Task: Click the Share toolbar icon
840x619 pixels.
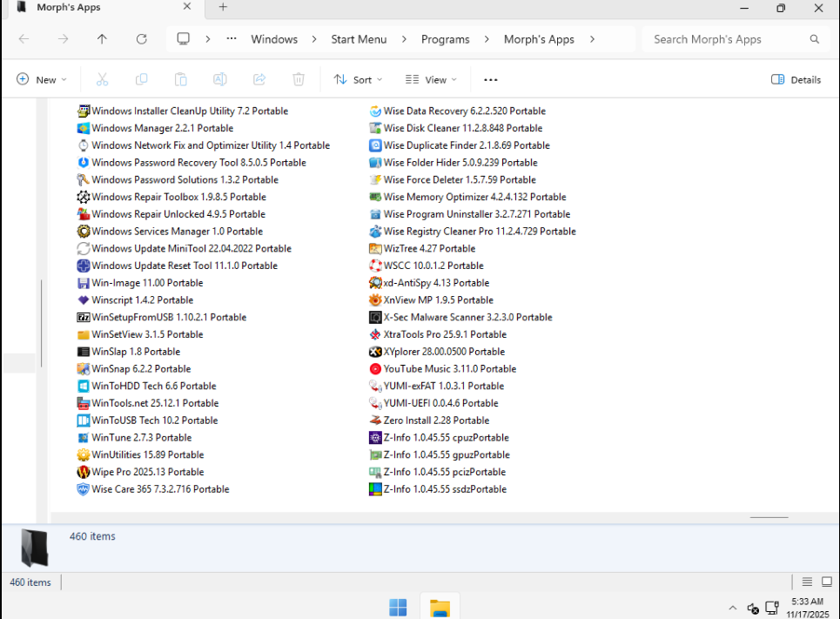Action: [x=259, y=79]
